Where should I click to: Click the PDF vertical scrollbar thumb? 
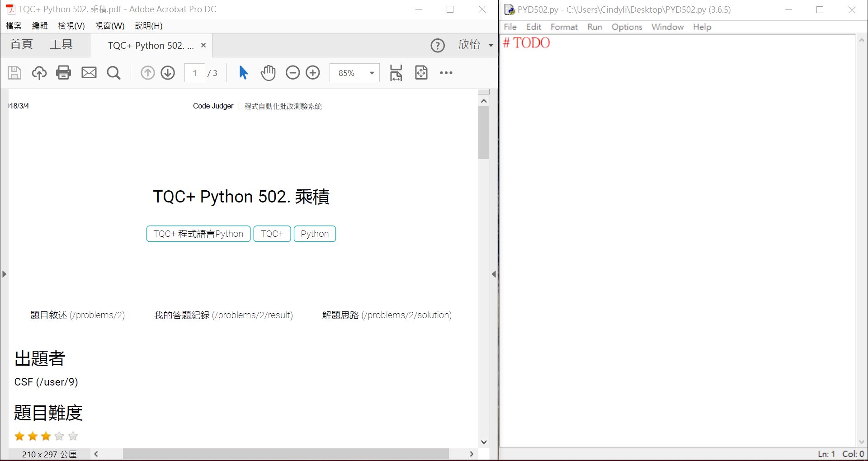click(x=484, y=133)
